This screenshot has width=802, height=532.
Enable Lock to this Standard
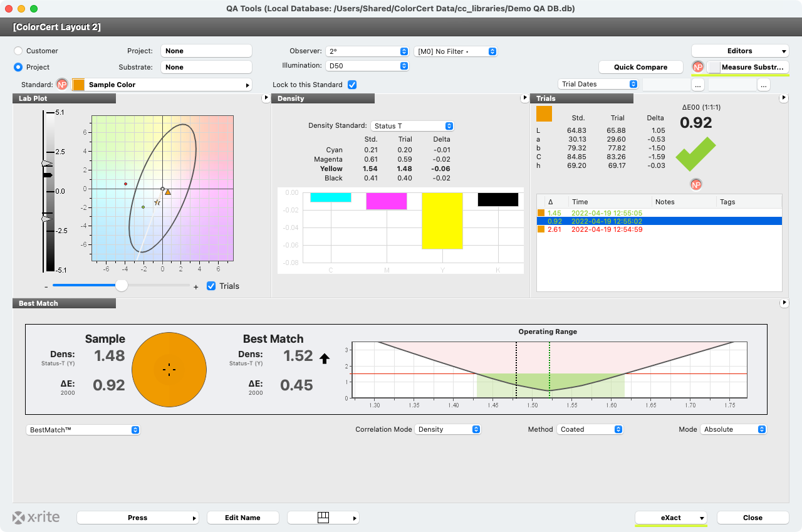click(353, 85)
